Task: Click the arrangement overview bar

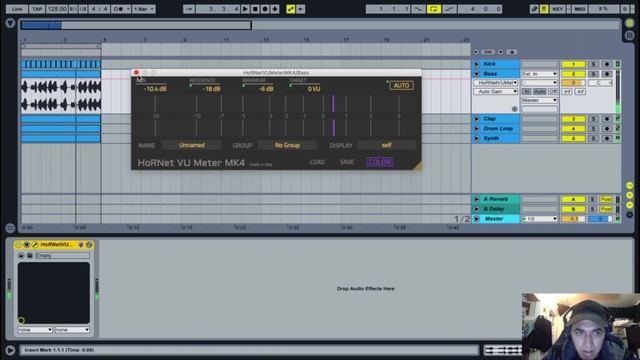Action: pos(320,25)
